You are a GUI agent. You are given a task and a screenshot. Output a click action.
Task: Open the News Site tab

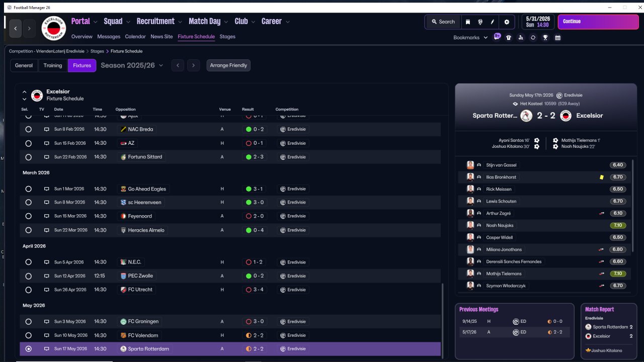point(162,37)
